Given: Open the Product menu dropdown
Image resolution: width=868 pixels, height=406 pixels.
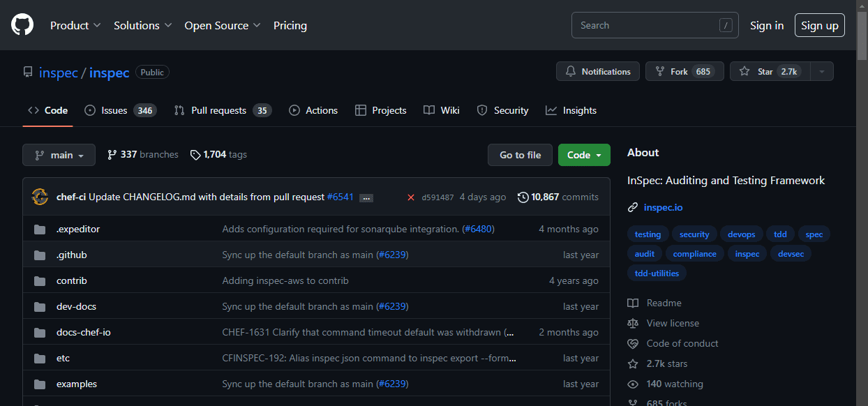Looking at the screenshot, I should pyautogui.click(x=75, y=25).
